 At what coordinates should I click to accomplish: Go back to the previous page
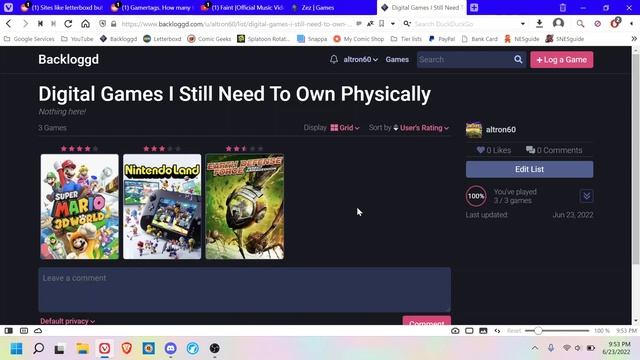(9, 24)
